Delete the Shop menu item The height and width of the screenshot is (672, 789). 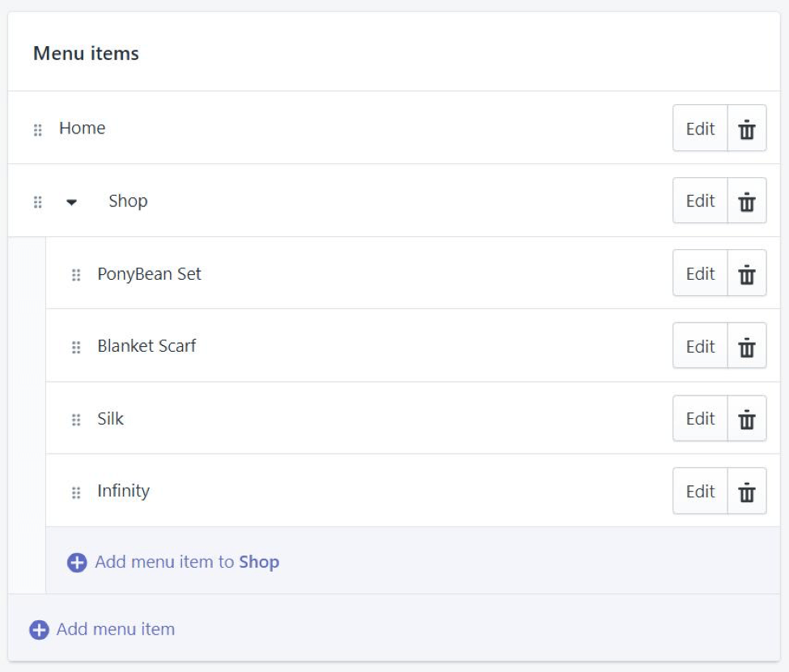click(747, 201)
